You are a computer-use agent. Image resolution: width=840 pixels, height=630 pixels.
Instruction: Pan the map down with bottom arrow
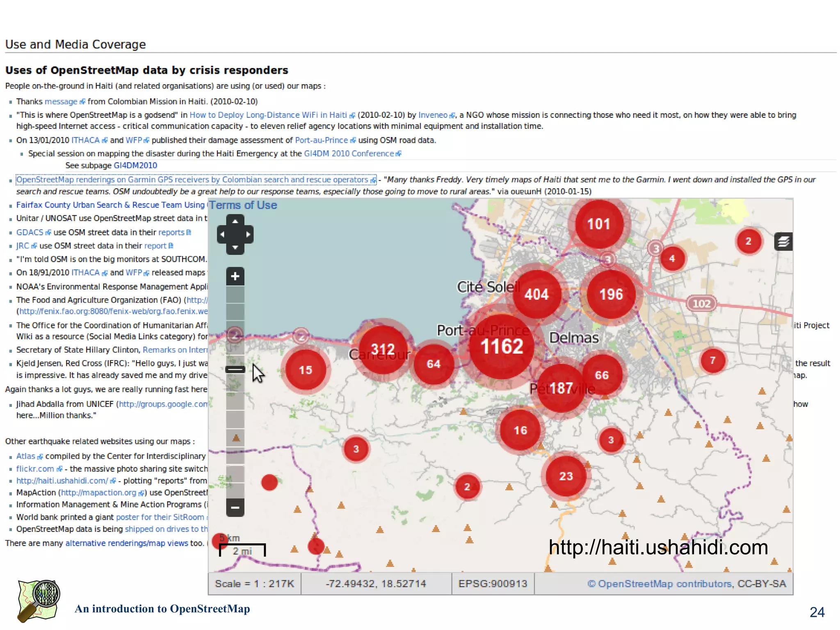point(235,247)
